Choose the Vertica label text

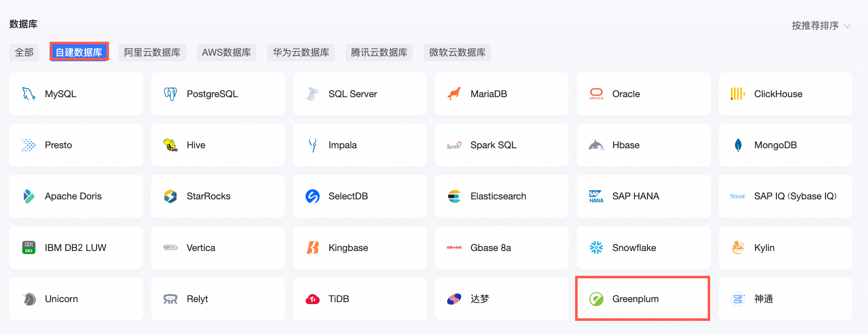click(x=201, y=248)
